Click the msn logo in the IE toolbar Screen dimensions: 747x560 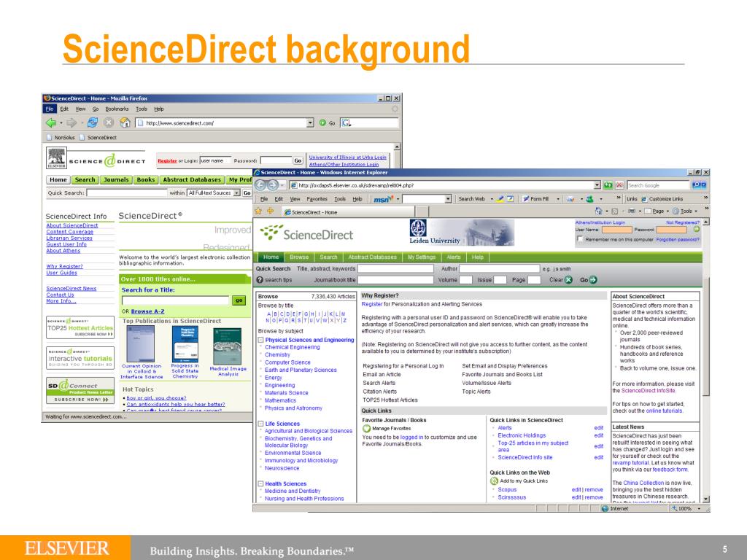pos(383,199)
